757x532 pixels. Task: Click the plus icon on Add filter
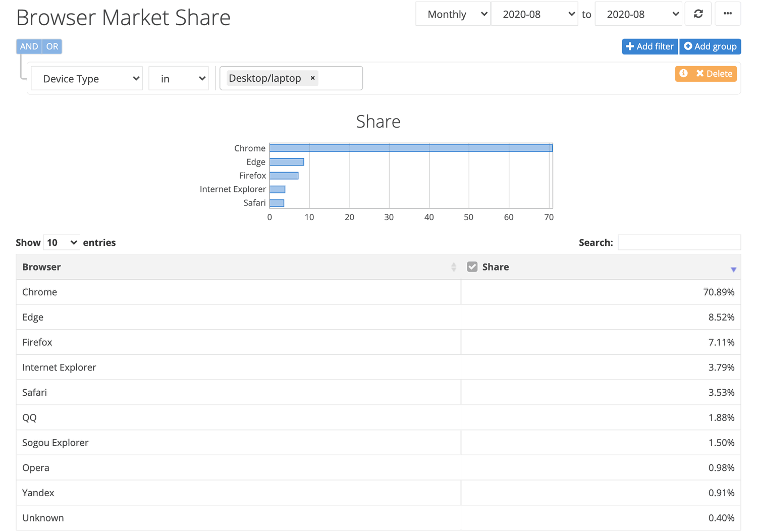tap(631, 46)
